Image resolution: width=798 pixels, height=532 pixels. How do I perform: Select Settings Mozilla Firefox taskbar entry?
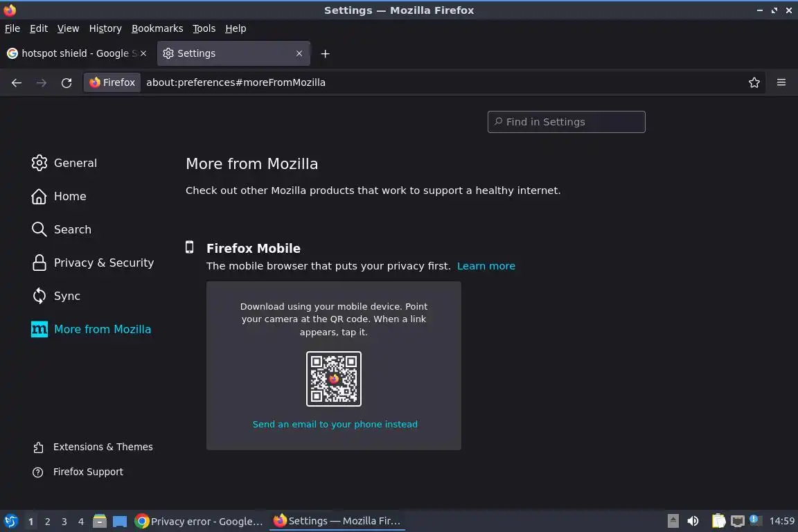click(x=337, y=521)
